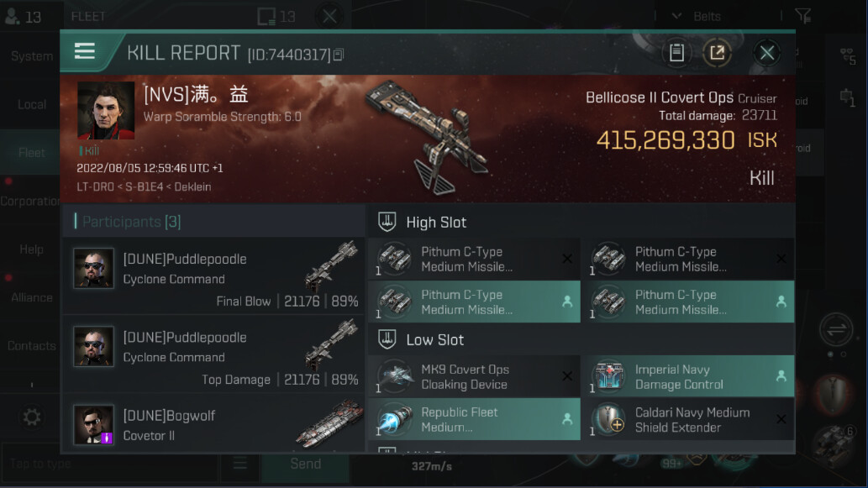Image resolution: width=868 pixels, height=488 pixels.
Task: Open settings gear in left sidebar
Action: (32, 417)
